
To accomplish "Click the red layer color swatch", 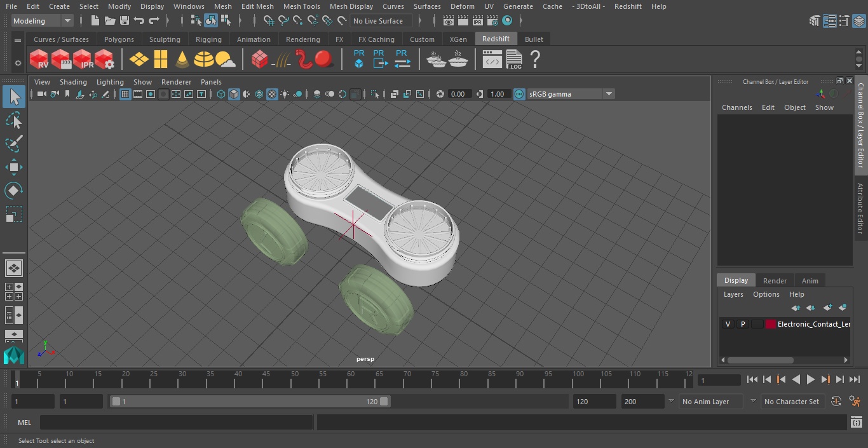I will [771, 324].
